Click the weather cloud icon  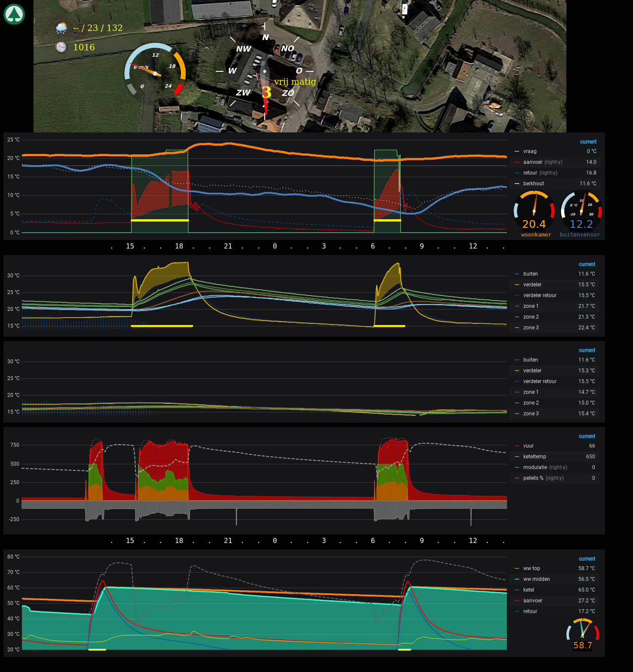click(x=61, y=28)
